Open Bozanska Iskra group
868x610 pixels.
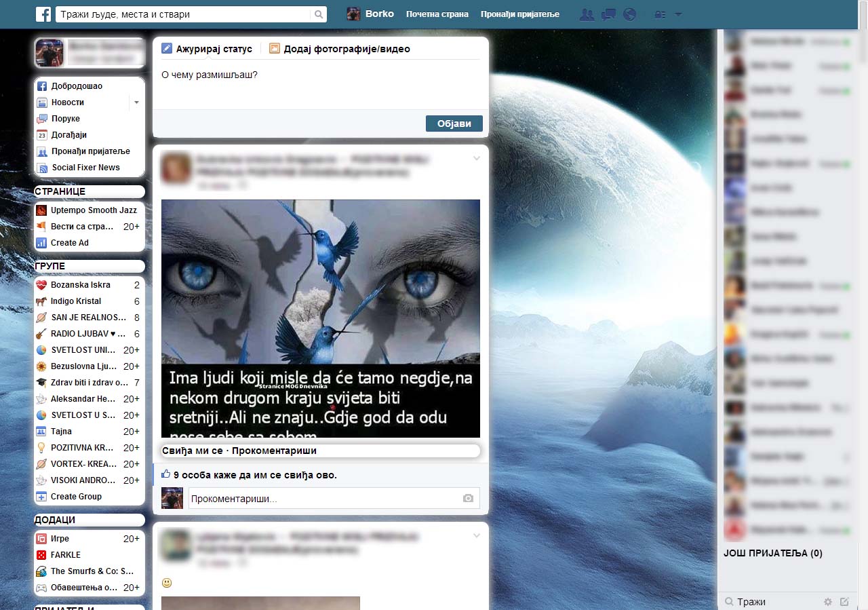click(89, 285)
